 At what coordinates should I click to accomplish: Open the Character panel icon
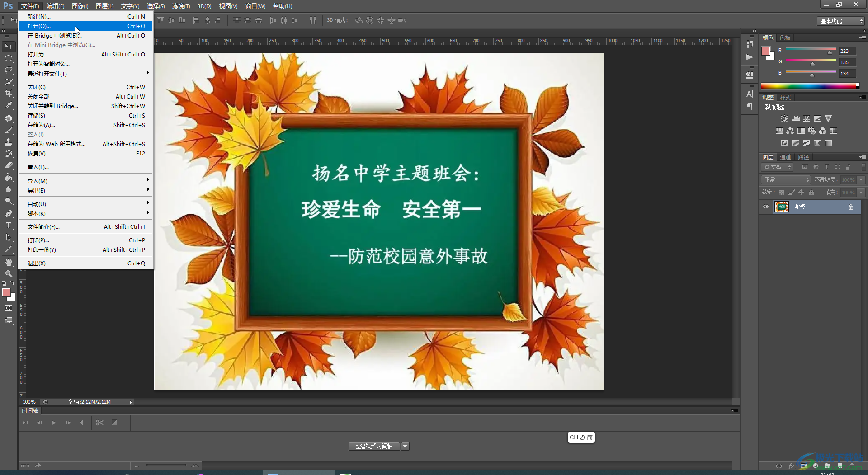[750, 94]
